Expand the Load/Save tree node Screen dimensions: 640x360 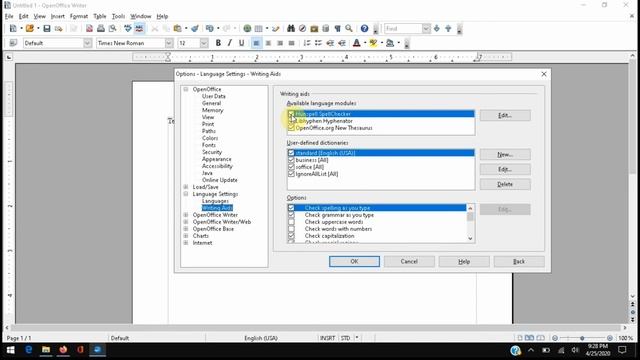(x=186, y=187)
